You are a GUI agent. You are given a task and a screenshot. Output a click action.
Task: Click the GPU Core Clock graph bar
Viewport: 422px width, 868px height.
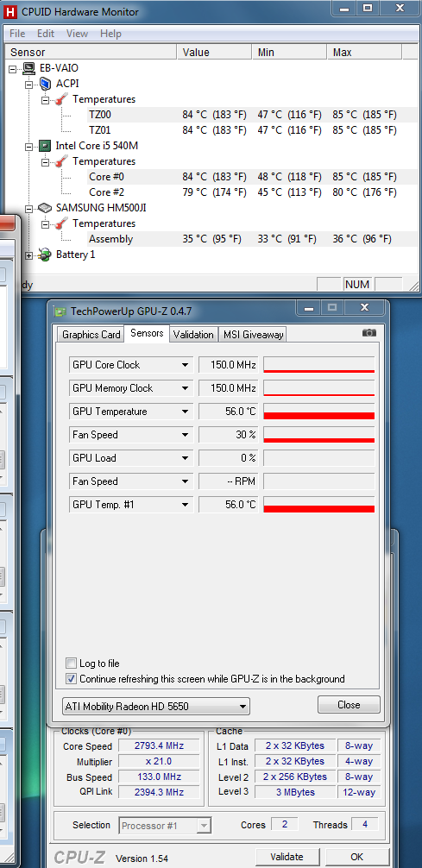(319, 365)
